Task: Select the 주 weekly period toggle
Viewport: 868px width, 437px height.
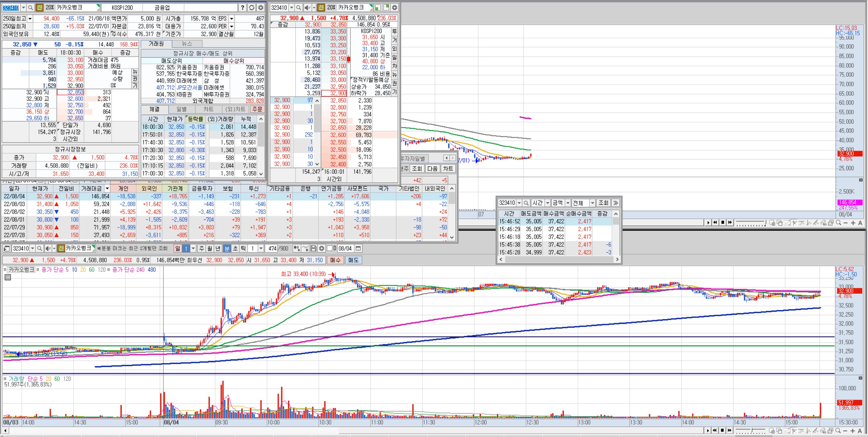Action: (202, 248)
